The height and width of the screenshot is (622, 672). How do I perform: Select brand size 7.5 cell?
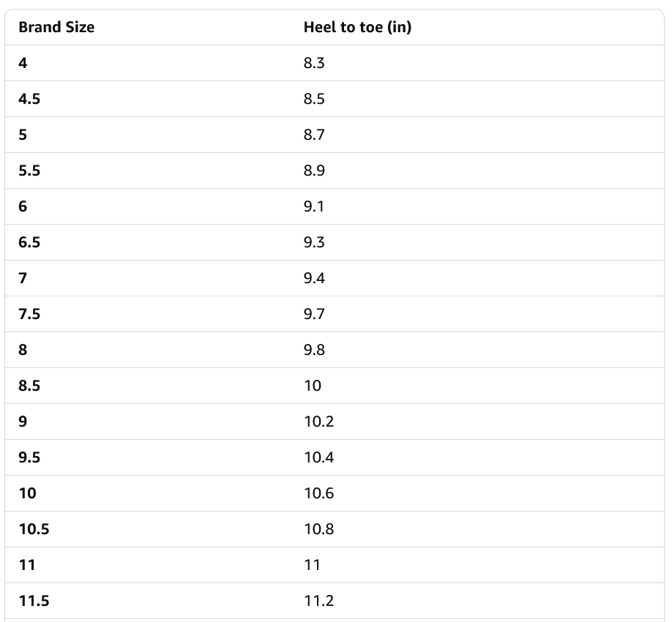click(x=29, y=314)
